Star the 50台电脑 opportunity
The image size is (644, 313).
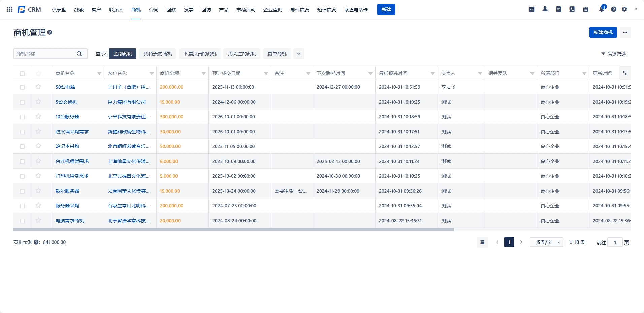(38, 87)
